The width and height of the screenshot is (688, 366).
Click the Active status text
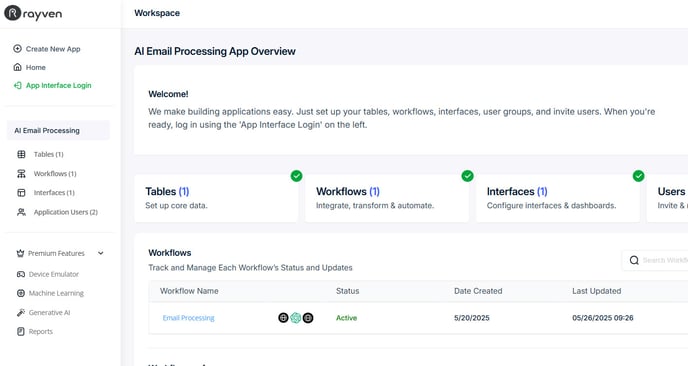pos(347,318)
